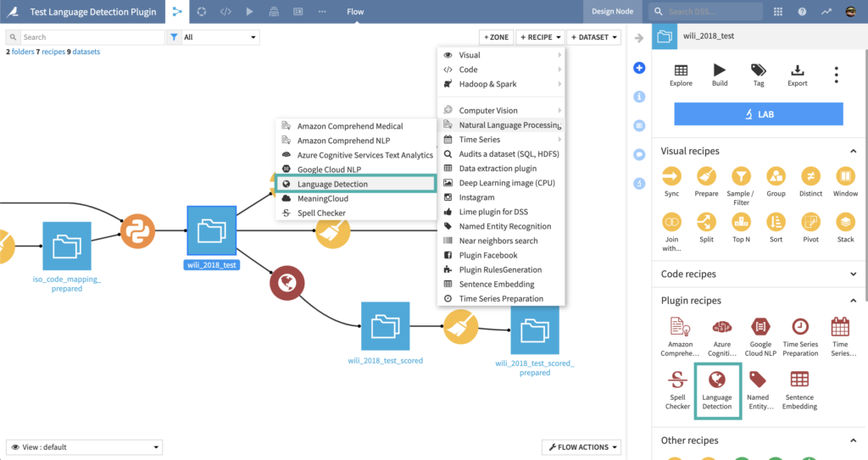Click the Explore icon for wili_2018_test
This screenshot has width=868, height=460.
pos(681,75)
